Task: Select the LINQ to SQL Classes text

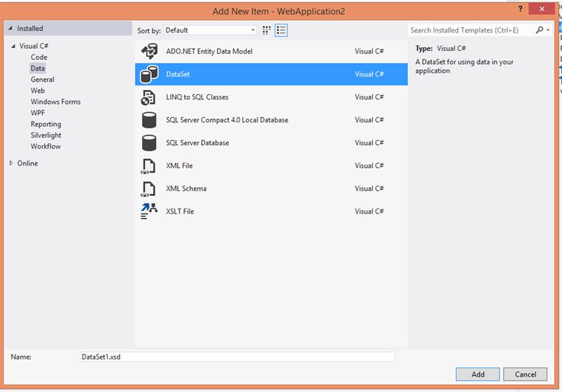Action: (x=197, y=97)
